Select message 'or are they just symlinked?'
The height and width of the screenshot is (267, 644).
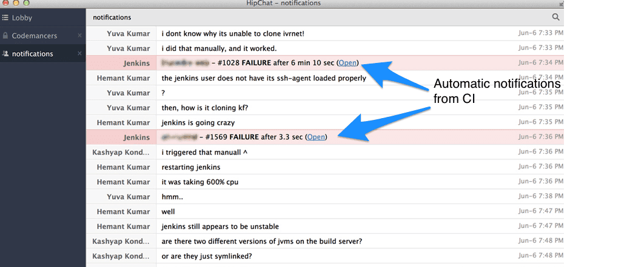pyautogui.click(x=207, y=256)
